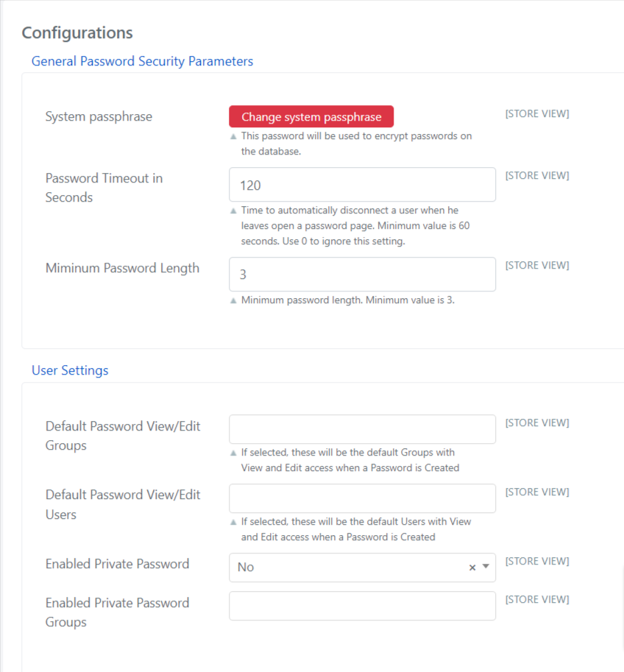The width and height of the screenshot is (624, 672).
Task: Click STORE VIEW label beside Password Timeout
Action: [x=537, y=175]
